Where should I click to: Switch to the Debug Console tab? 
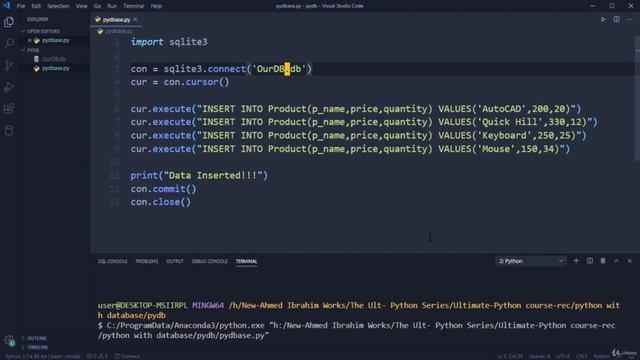(x=209, y=261)
